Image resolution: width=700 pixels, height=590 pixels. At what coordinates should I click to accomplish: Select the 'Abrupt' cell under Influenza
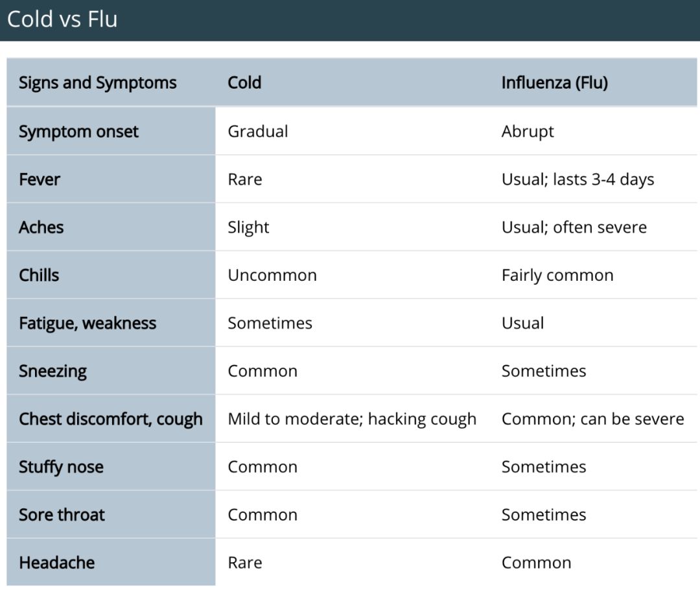(x=528, y=132)
